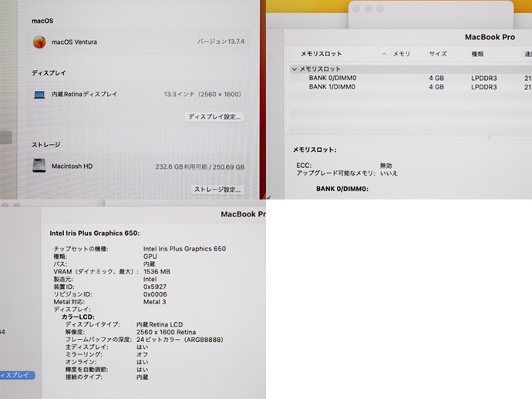This screenshot has height=399, width=532.
Task: Click ECC 無効 value
Action: coord(386,166)
